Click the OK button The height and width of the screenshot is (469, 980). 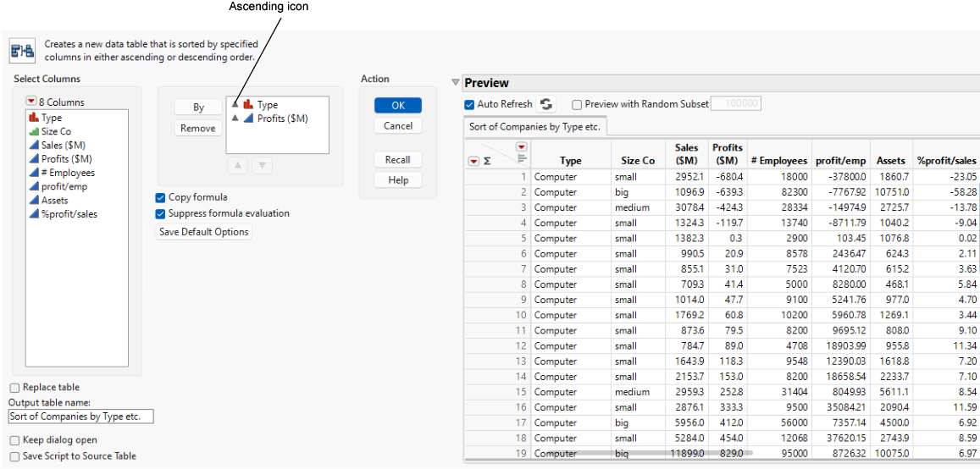(398, 106)
